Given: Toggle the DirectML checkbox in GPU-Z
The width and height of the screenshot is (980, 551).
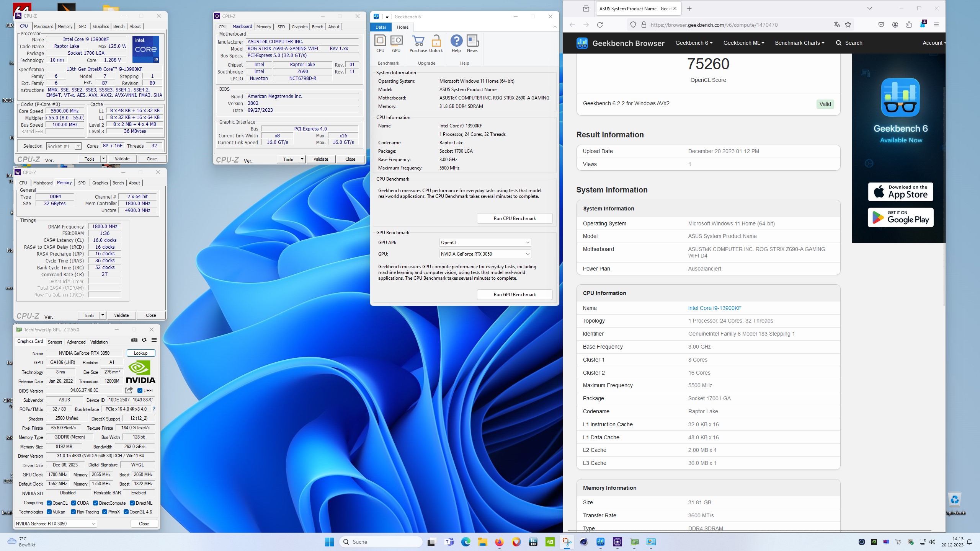Looking at the screenshot, I should tap(132, 503).
